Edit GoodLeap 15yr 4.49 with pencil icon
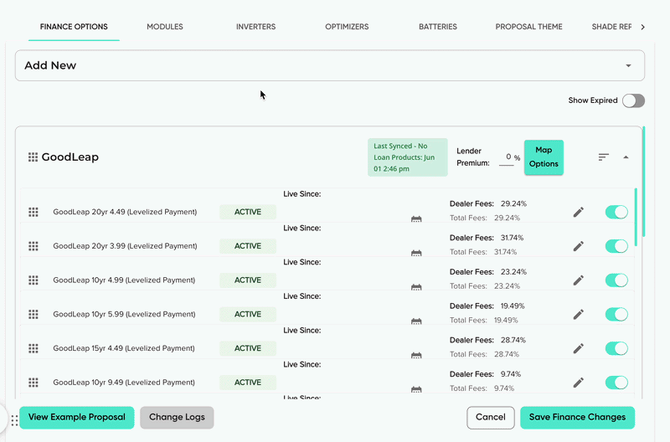The height and width of the screenshot is (442, 670). coord(578,348)
